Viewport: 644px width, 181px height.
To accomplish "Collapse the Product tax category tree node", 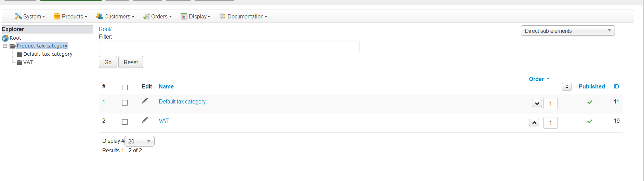I will [x=5, y=46].
